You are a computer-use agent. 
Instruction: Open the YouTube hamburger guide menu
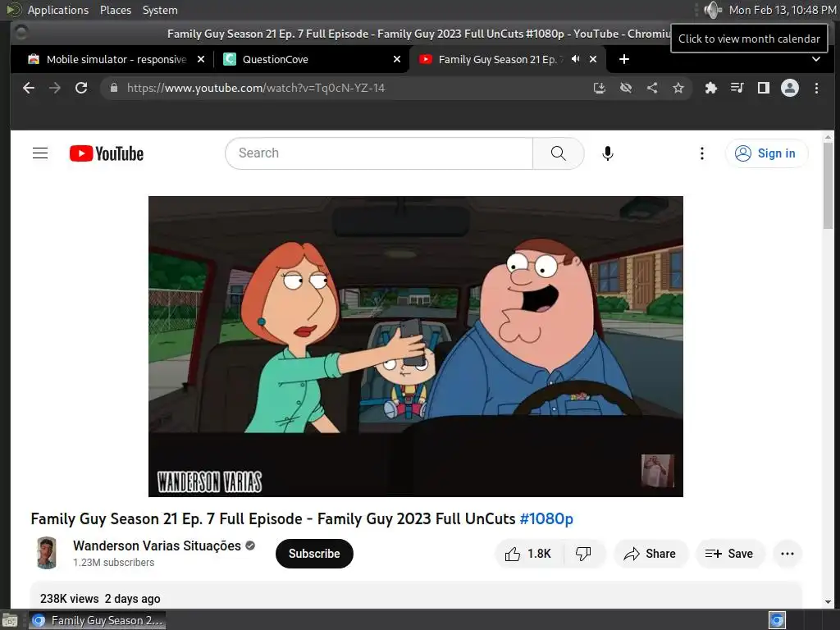pyautogui.click(x=40, y=153)
